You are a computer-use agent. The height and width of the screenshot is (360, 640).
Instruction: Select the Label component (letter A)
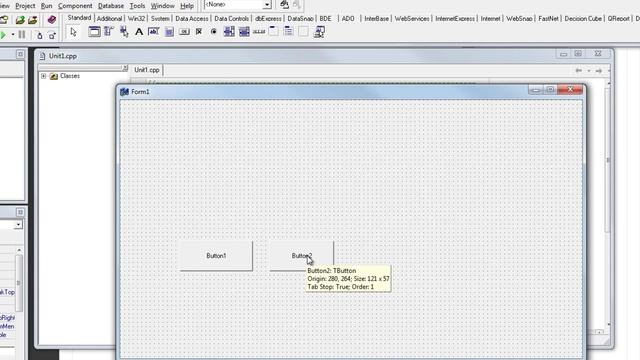(x=139, y=32)
